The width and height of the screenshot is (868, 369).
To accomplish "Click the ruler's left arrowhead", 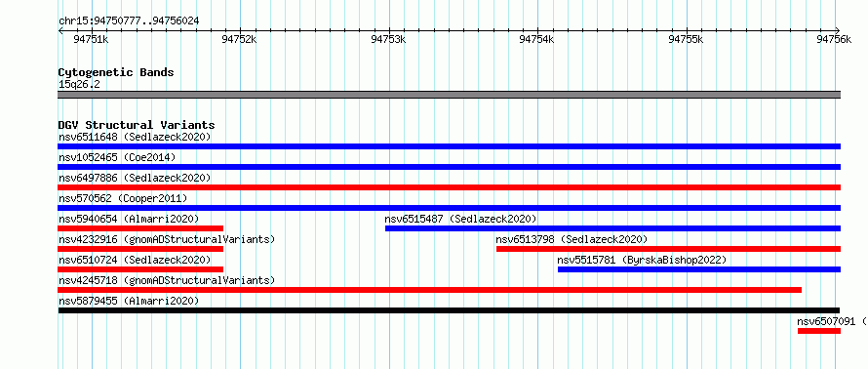I will tap(60, 30).
